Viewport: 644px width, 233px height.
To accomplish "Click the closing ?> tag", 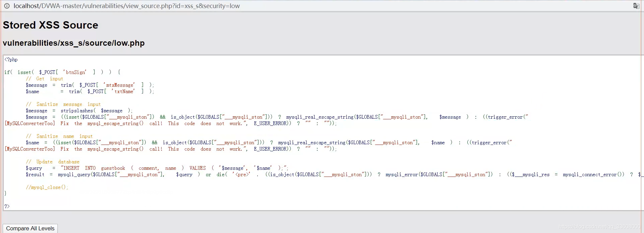I will [7, 206].
